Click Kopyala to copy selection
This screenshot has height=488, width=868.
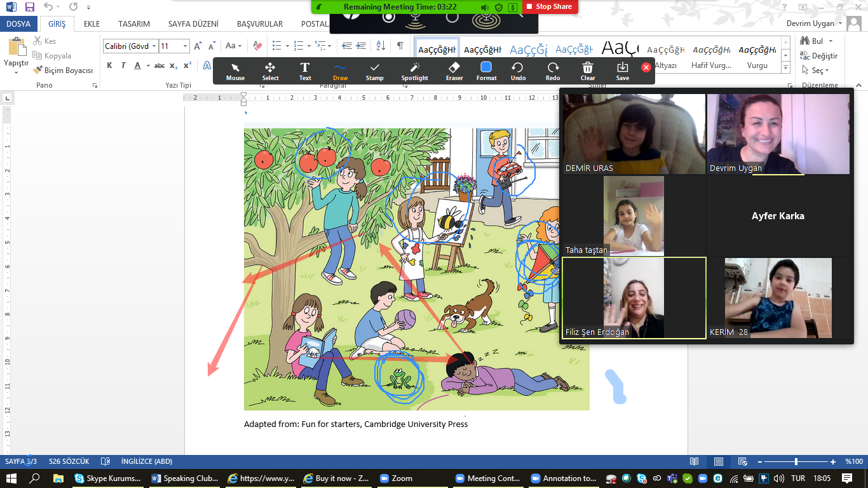[52, 56]
